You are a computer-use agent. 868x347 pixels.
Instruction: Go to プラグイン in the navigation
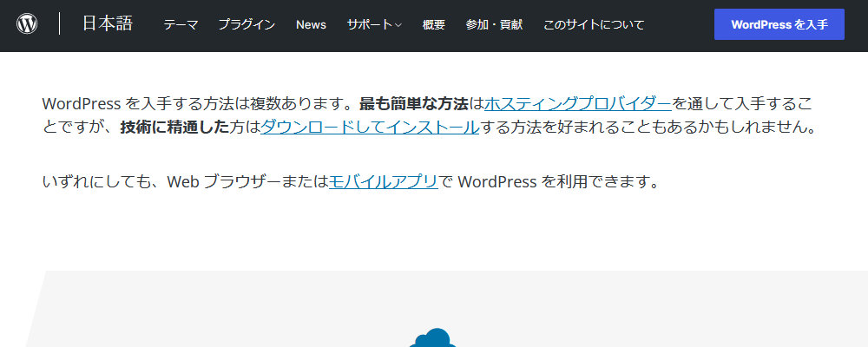click(x=247, y=24)
